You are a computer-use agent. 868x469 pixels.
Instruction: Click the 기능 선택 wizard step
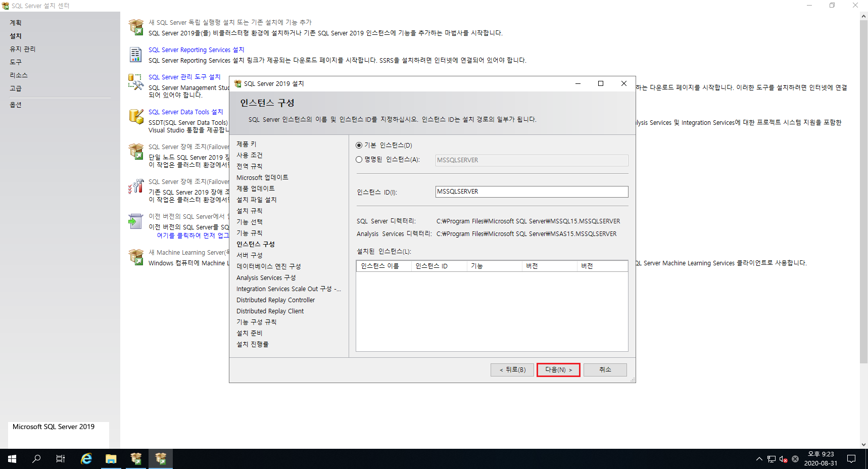(249, 222)
